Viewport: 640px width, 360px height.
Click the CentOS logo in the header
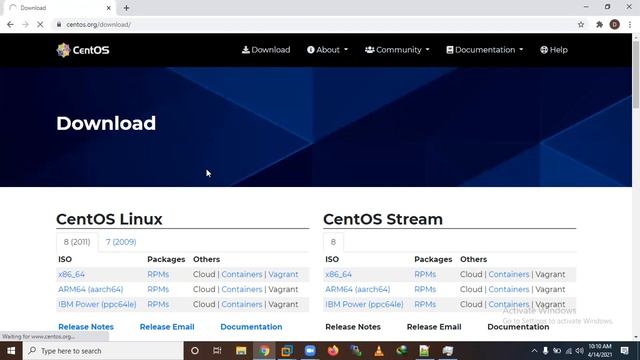tap(83, 50)
